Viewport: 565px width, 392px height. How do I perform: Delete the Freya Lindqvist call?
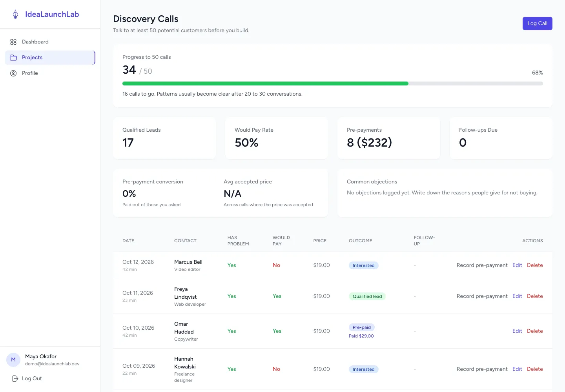click(535, 296)
